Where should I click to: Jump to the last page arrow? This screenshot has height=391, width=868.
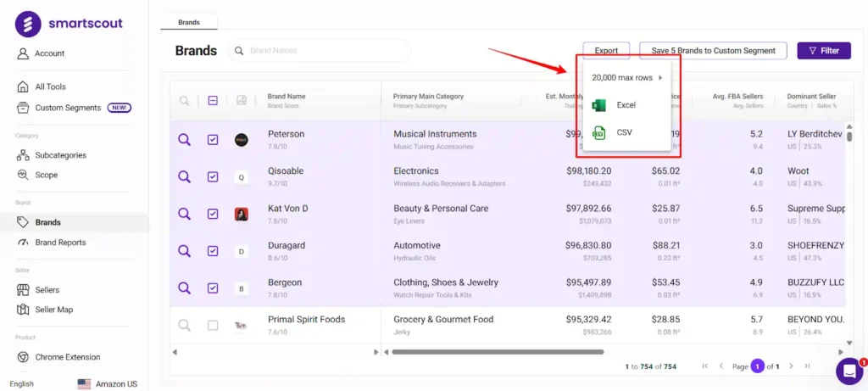807,366
